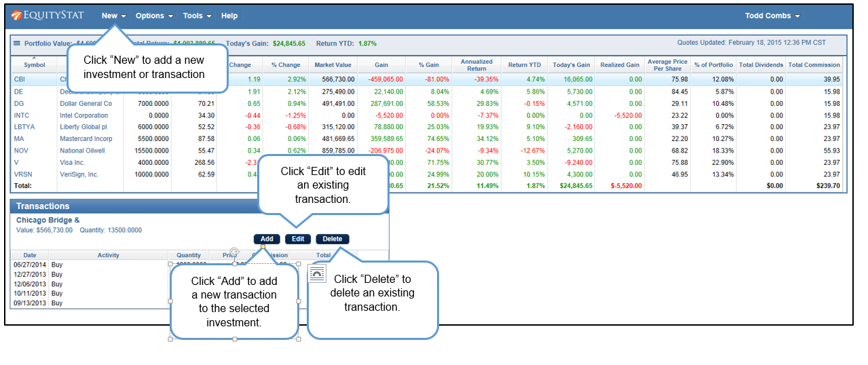The image size is (868, 365).
Task: Select the LBTYA symbol link
Action: click(x=24, y=127)
